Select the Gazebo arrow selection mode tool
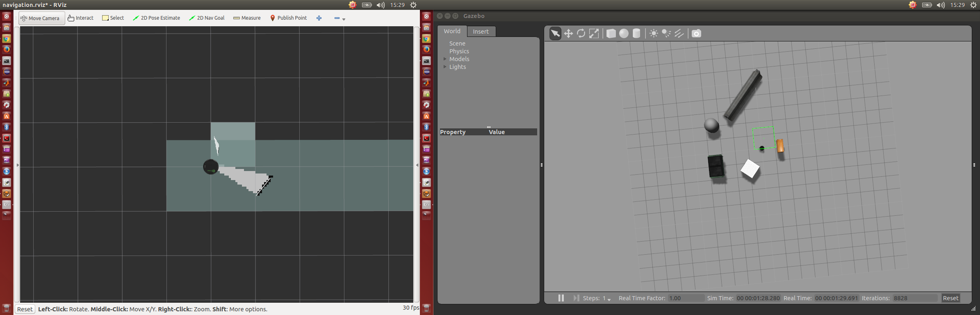The width and height of the screenshot is (980, 315). tap(555, 33)
